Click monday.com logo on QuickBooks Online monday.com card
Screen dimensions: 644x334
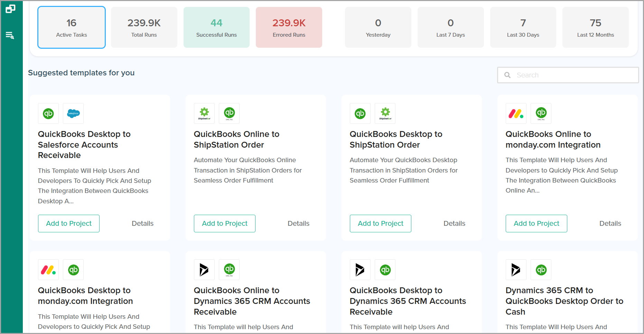click(516, 113)
